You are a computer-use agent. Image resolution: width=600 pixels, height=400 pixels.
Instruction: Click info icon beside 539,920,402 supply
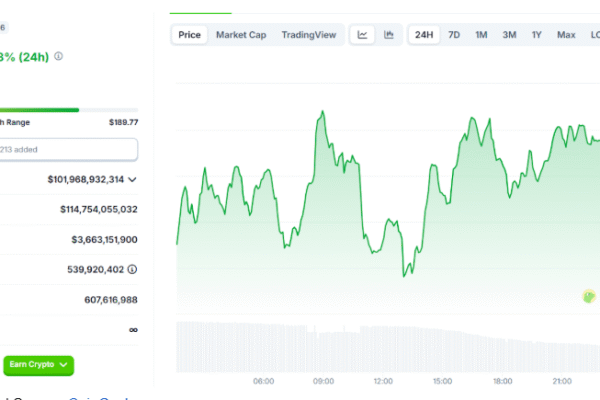[132, 269]
